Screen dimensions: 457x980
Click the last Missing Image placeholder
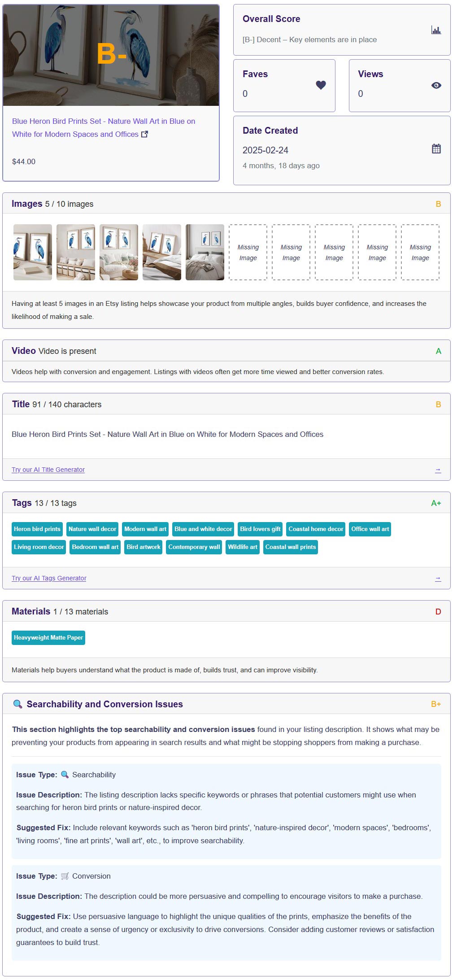pyautogui.click(x=420, y=252)
